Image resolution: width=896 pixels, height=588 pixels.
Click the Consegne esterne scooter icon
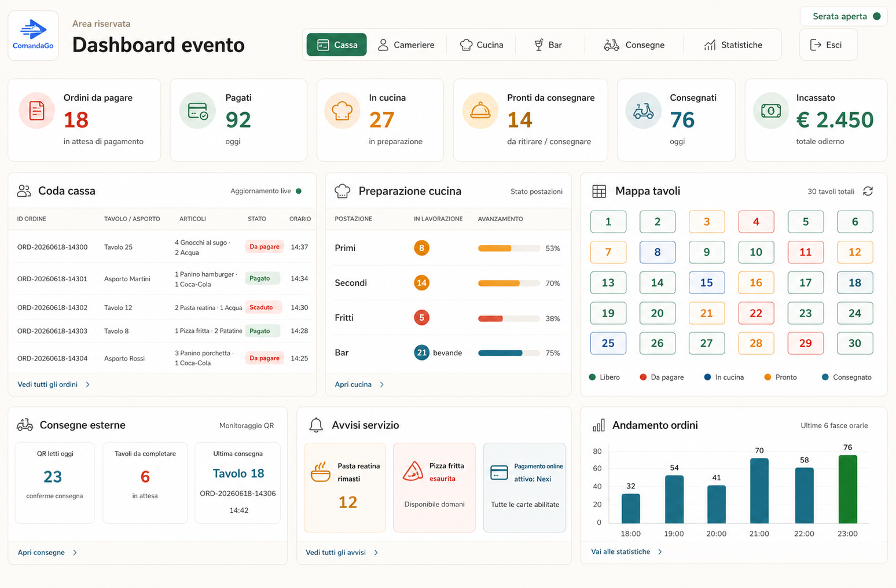click(x=25, y=425)
